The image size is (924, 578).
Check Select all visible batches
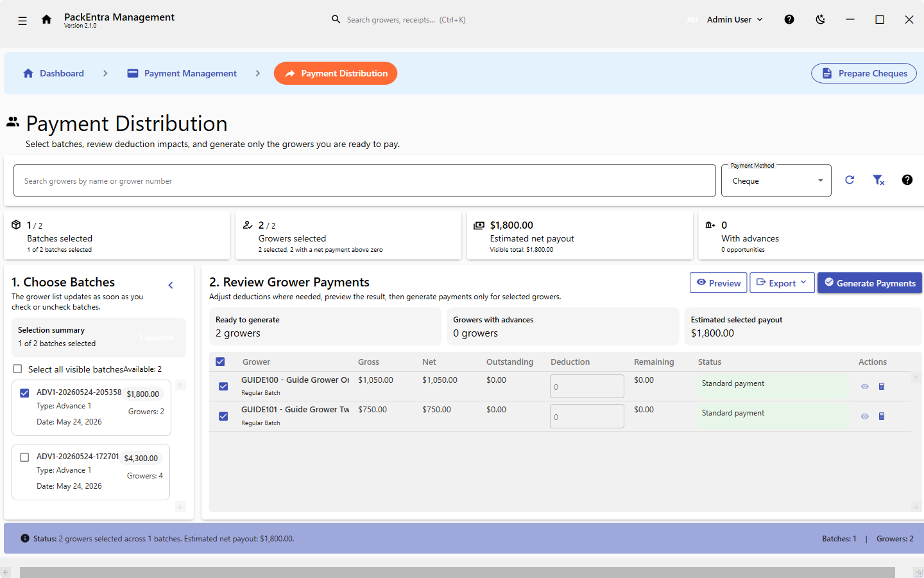18,369
